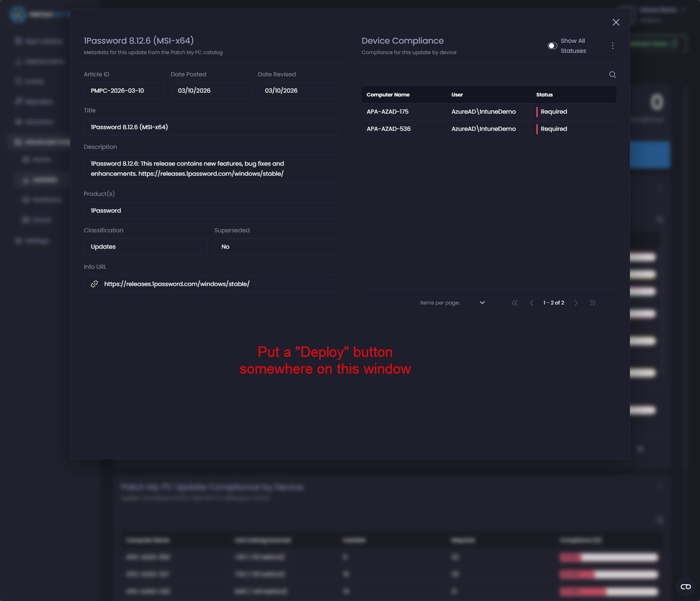Click the Classification field showing Updates

point(146,247)
